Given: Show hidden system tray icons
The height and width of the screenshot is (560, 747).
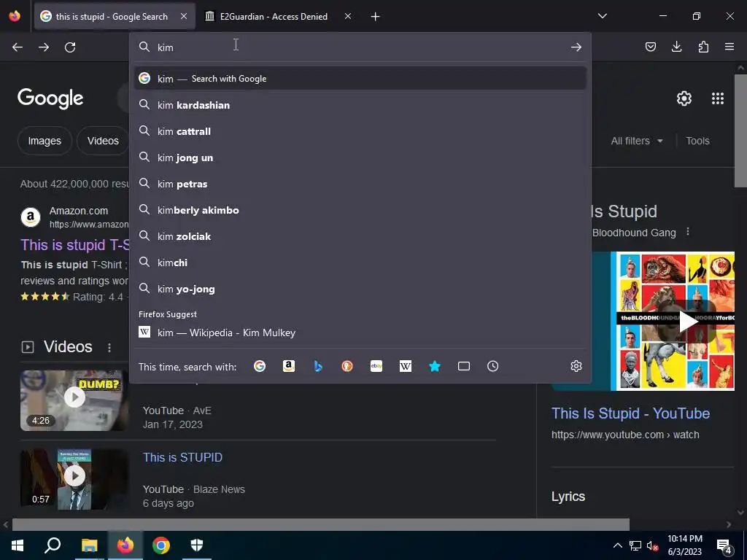Looking at the screenshot, I should (617, 545).
